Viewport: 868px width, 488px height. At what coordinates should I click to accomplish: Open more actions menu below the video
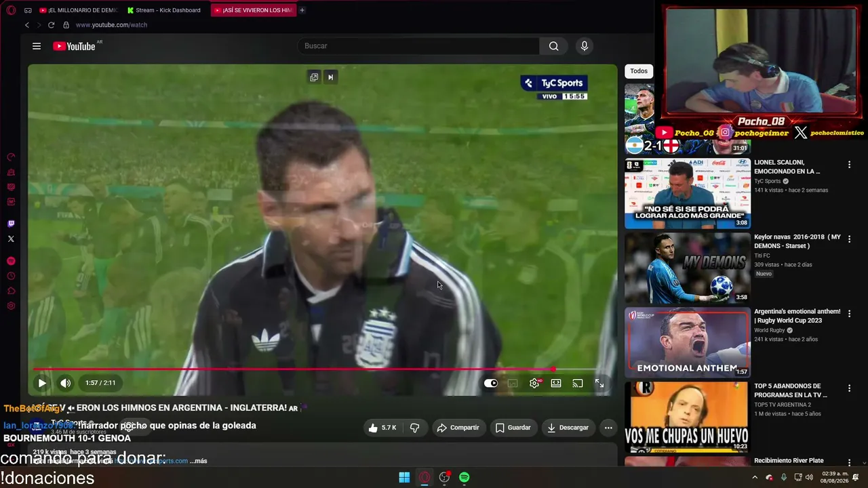[x=608, y=428]
